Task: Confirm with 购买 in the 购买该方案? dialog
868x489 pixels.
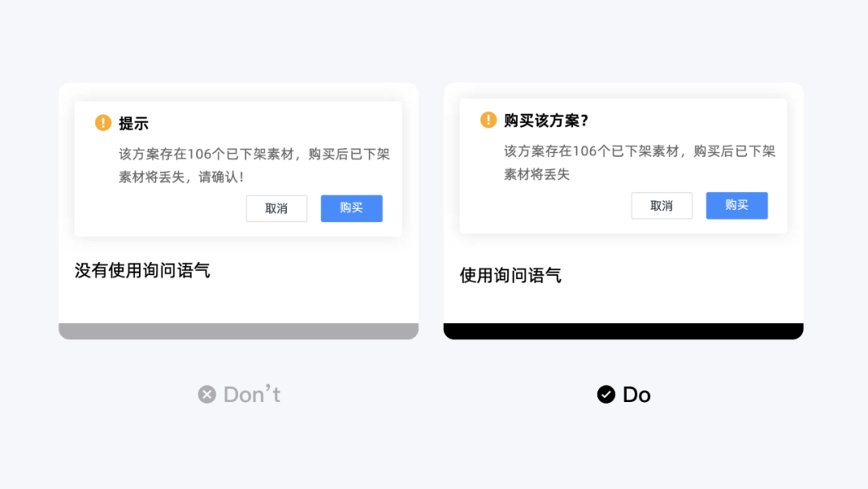Action: 737,205
